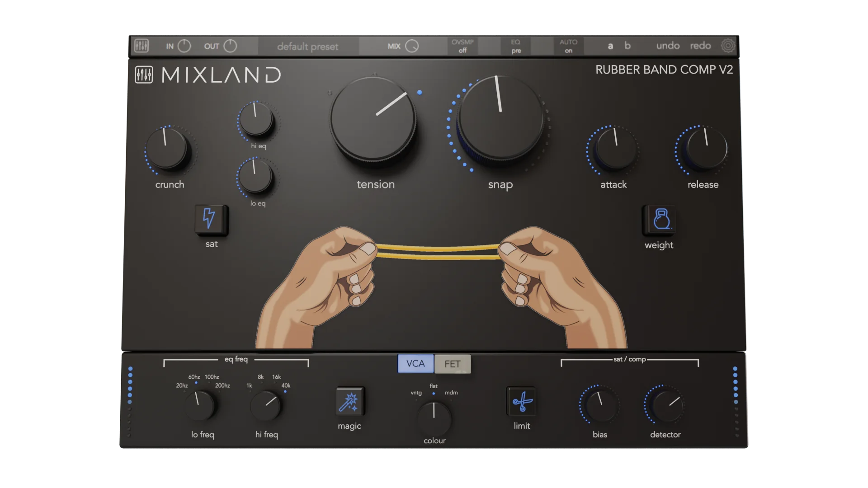Toggle OVSMP oversampling setting
The image size is (868, 488).
tap(462, 46)
